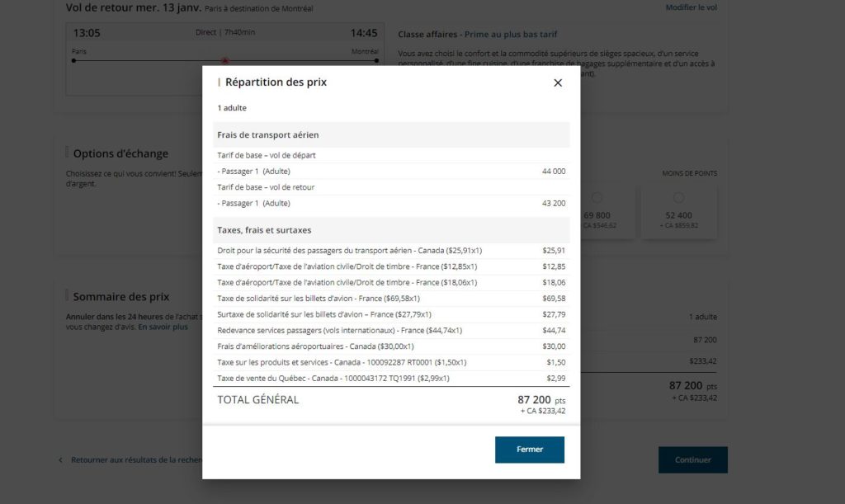This screenshot has width=845, height=504.
Task: Select the 52 400 points fare option
Action: click(678, 197)
